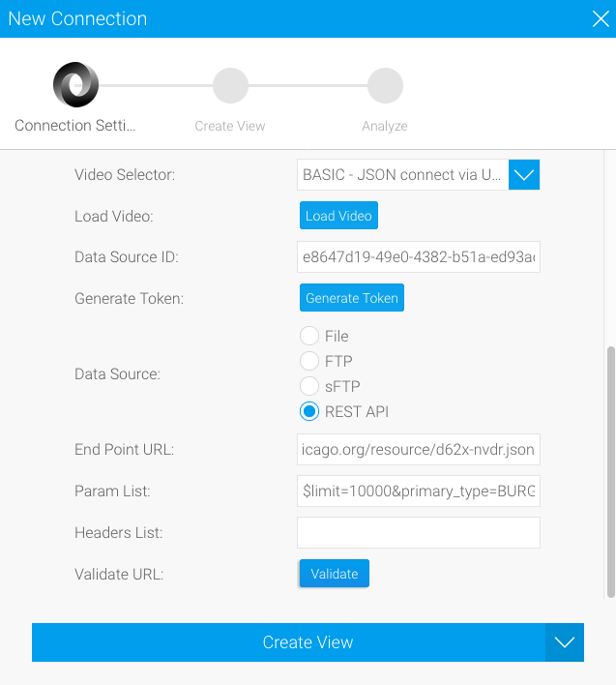Go to the Create View step circle
Screen dimensions: 616x685
coord(230,85)
